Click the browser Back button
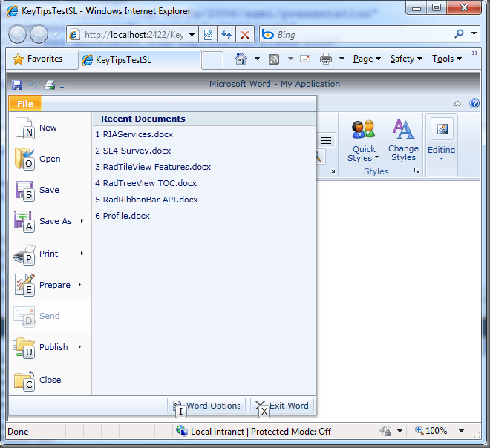The width and height of the screenshot is (490, 448). pos(17,34)
